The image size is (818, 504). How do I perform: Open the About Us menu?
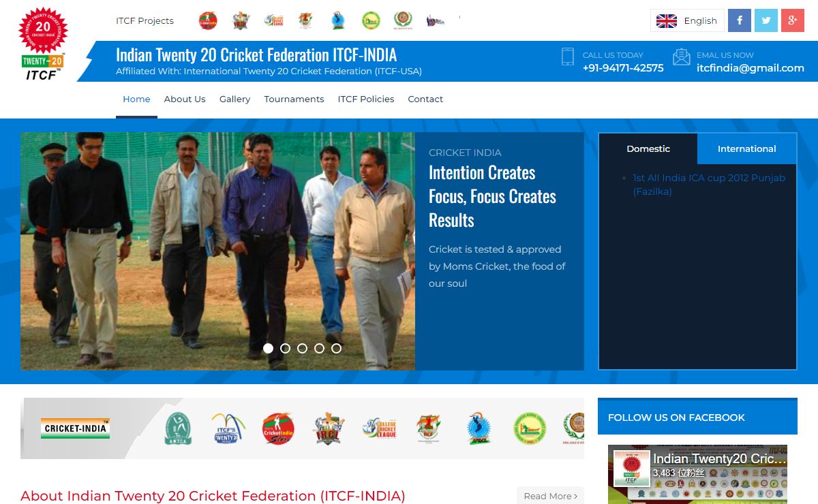point(185,99)
